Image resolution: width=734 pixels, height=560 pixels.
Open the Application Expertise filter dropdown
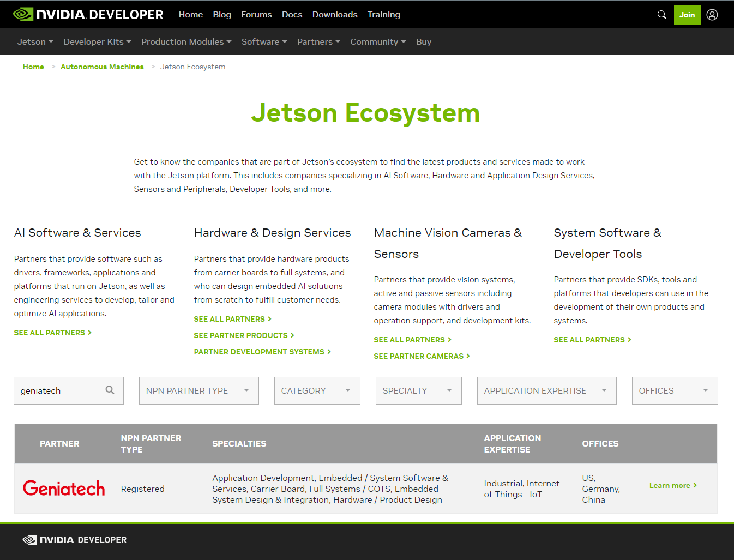547,390
